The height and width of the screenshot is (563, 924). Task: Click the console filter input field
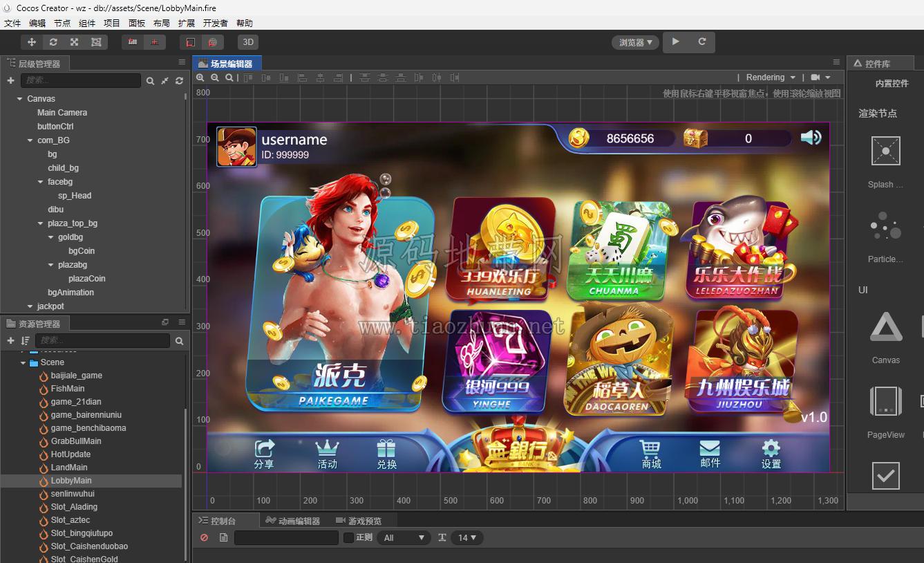point(286,537)
